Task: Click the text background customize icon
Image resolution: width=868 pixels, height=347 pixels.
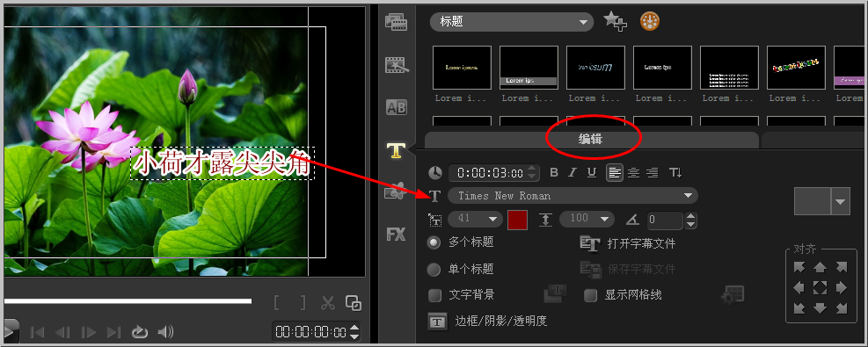Action: (554, 294)
